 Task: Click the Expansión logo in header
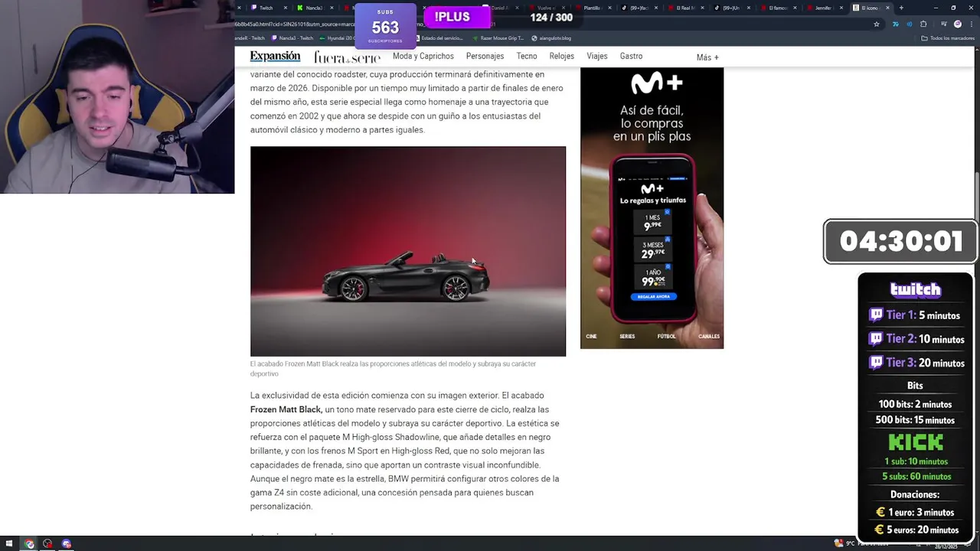[x=275, y=57]
